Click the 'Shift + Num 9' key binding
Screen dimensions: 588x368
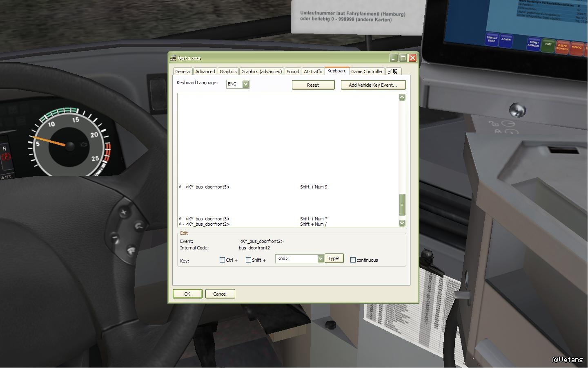(x=314, y=187)
